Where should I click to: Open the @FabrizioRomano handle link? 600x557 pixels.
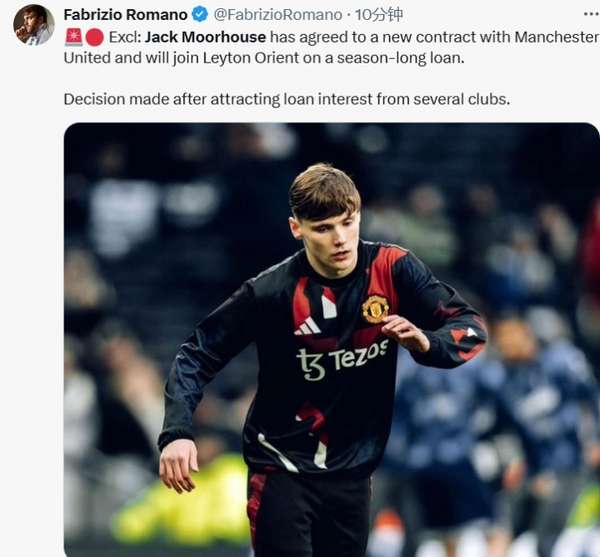278,15
